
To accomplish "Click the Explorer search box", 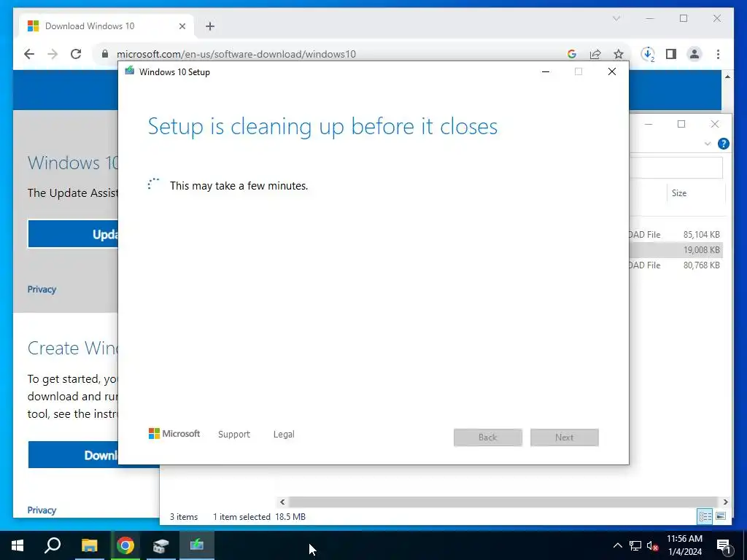I will click(x=676, y=168).
